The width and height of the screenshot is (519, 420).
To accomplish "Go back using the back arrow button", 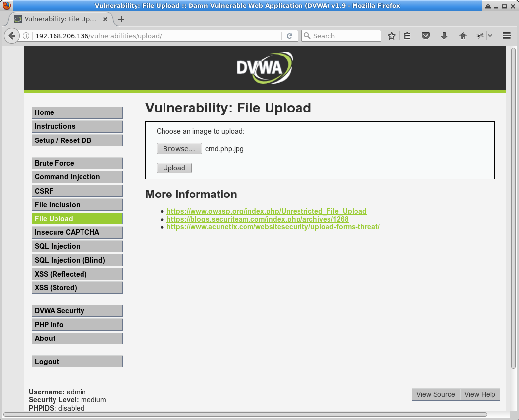I will coord(12,36).
